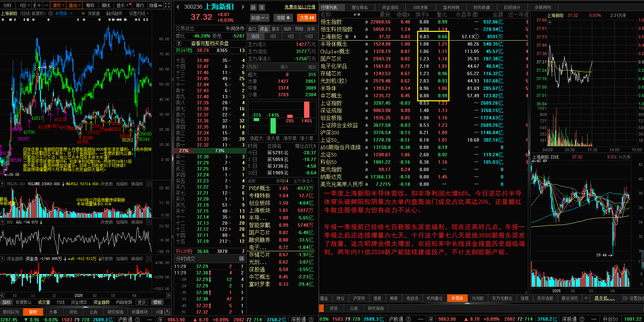Open 沪股通 help icon in left status bar
Screen dimensions: 644x322
[x=137, y=319]
